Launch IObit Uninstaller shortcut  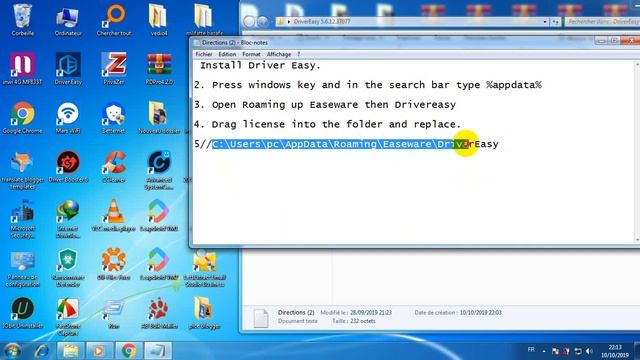[22, 313]
